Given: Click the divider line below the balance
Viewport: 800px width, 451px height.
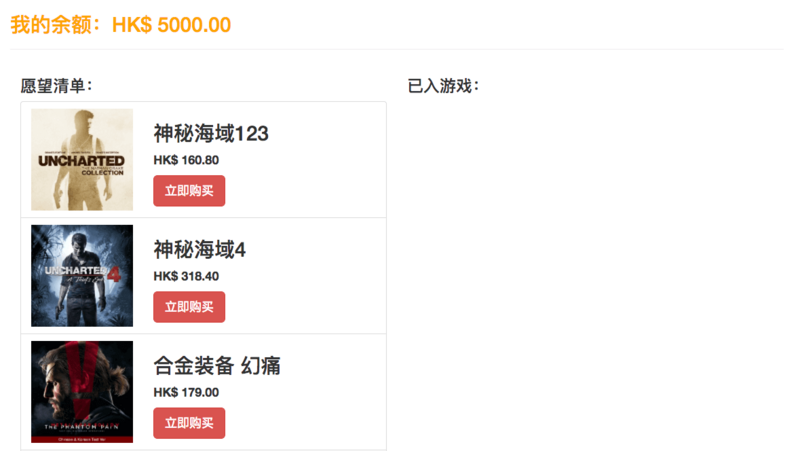Looking at the screenshot, I should pos(397,49).
